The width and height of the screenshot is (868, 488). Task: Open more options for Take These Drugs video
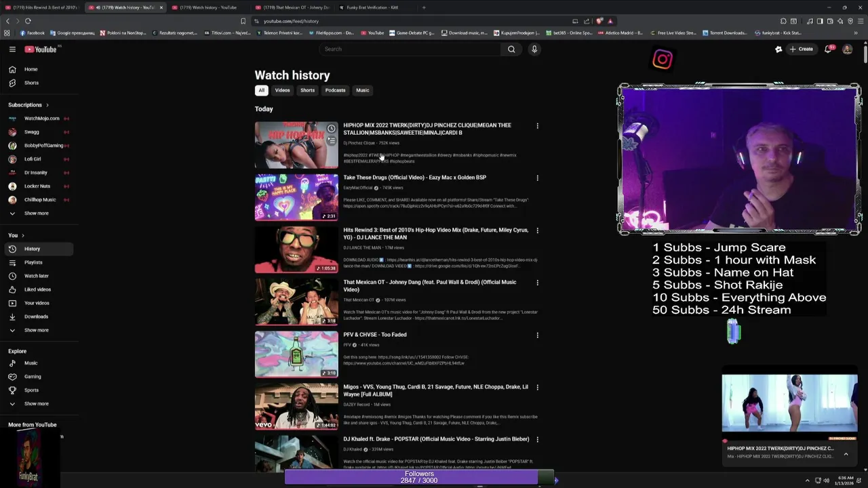pos(537,178)
